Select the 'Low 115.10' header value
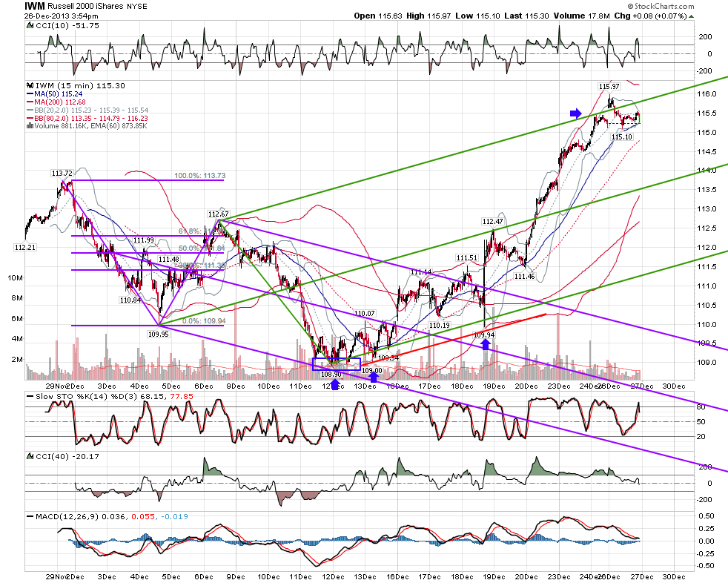This screenshot has width=728, height=583. [477, 16]
